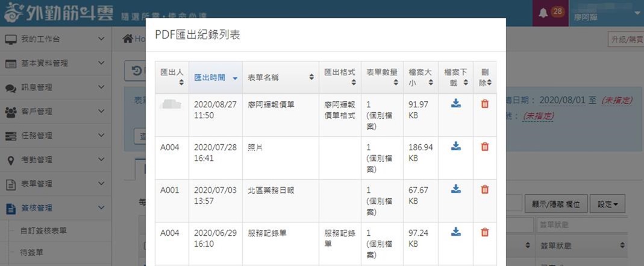The height and width of the screenshot is (266, 644).
Task: Sort by 匯出時間 column
Action: click(215, 77)
